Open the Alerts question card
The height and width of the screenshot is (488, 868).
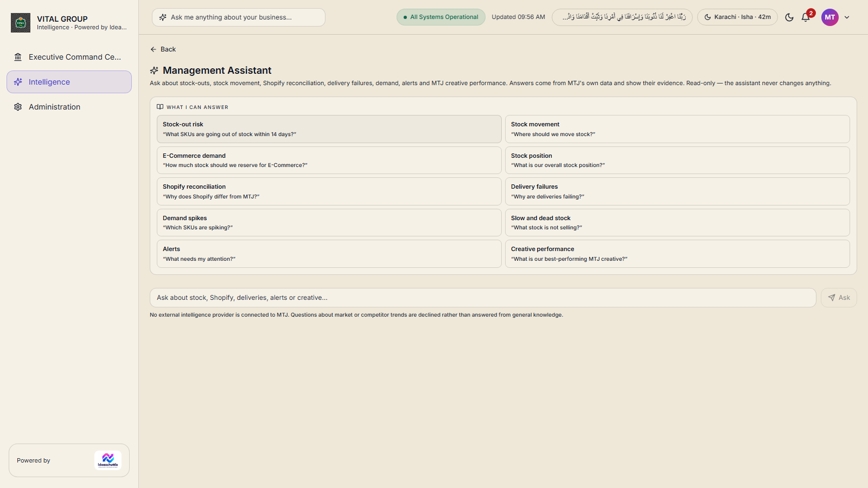tap(329, 254)
